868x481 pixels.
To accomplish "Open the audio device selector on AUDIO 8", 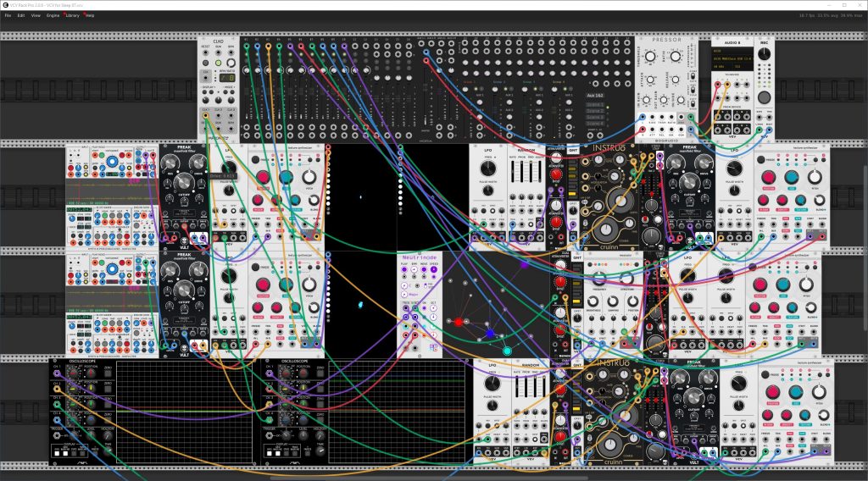I will 733,58.
